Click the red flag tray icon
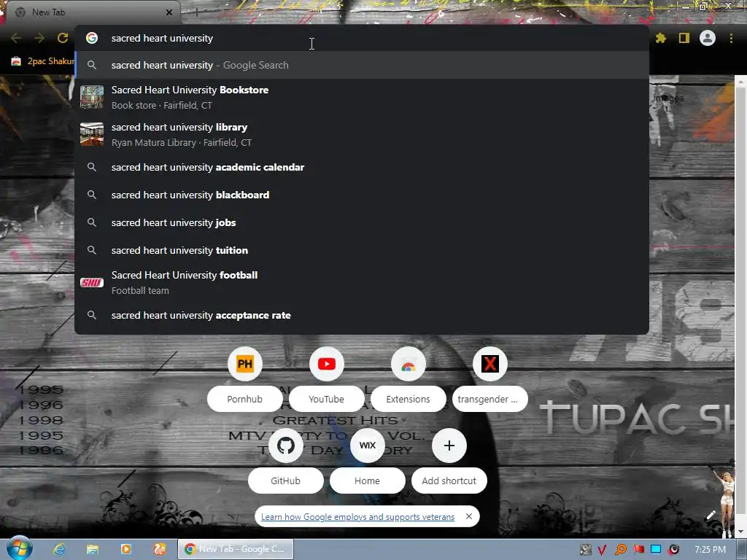This screenshot has height=560, width=747. click(639, 550)
